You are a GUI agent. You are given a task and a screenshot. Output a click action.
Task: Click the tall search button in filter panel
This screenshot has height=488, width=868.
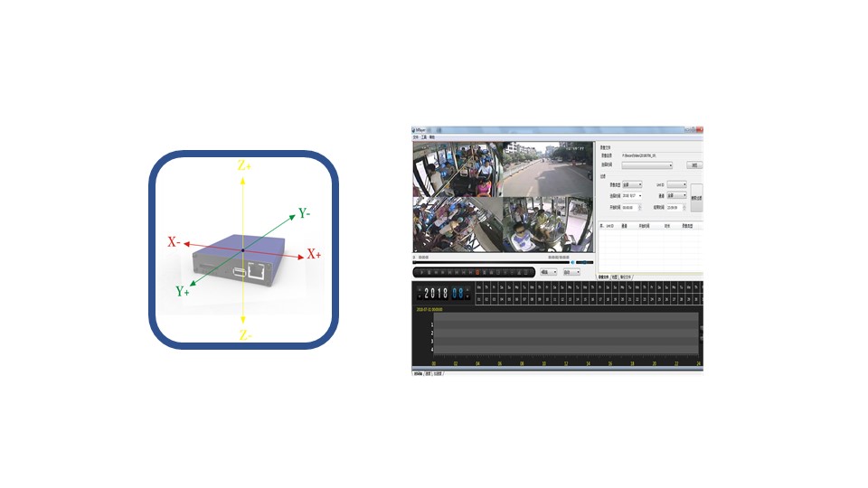click(696, 197)
